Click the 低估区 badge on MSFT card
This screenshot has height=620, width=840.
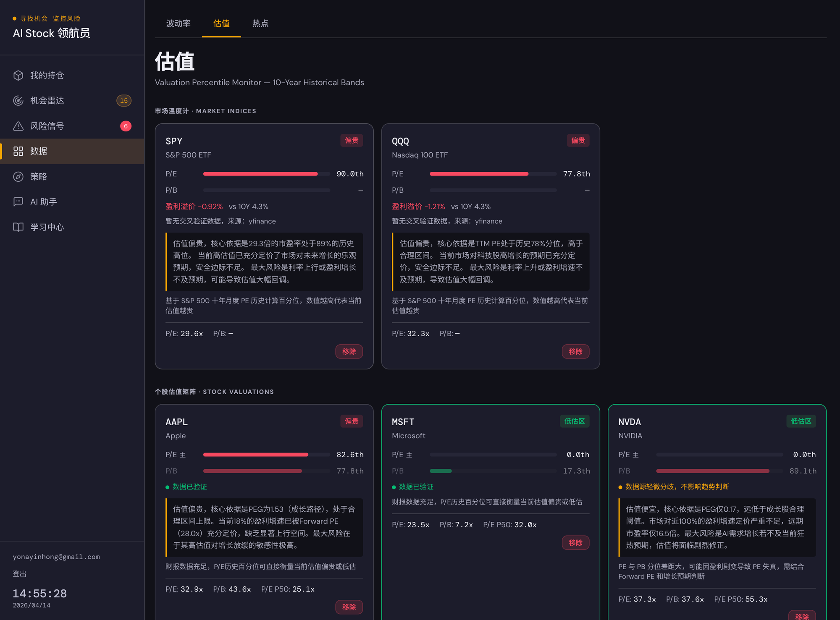click(574, 421)
